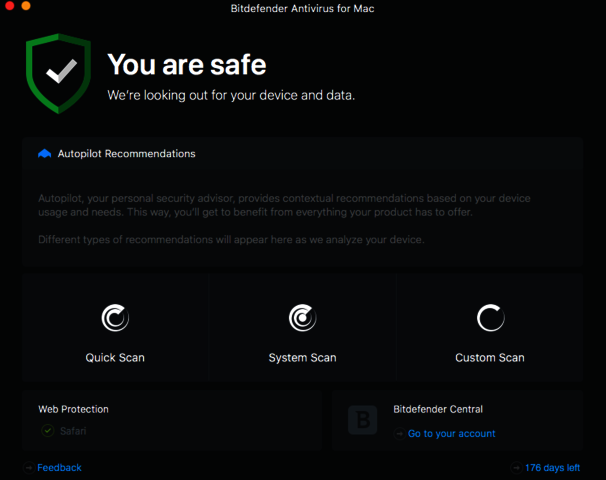Click the blue Autopilot icon
The width and height of the screenshot is (606, 480).
pyautogui.click(x=44, y=154)
